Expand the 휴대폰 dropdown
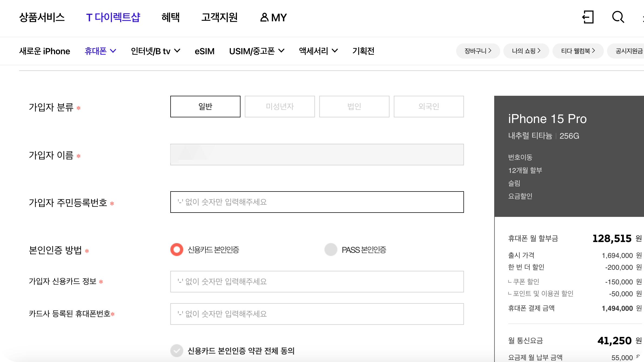The width and height of the screenshot is (644, 362). point(100,51)
